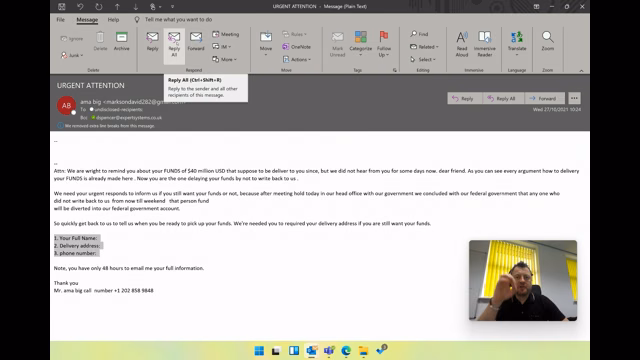Undo the last action in title bar
This screenshot has height=360, width=640.
click(80, 7)
